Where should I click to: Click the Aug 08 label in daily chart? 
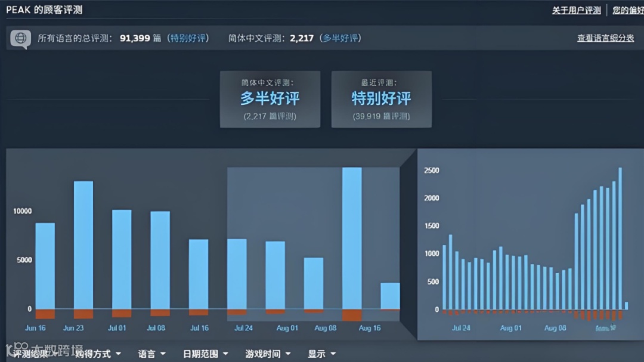pos(555,328)
